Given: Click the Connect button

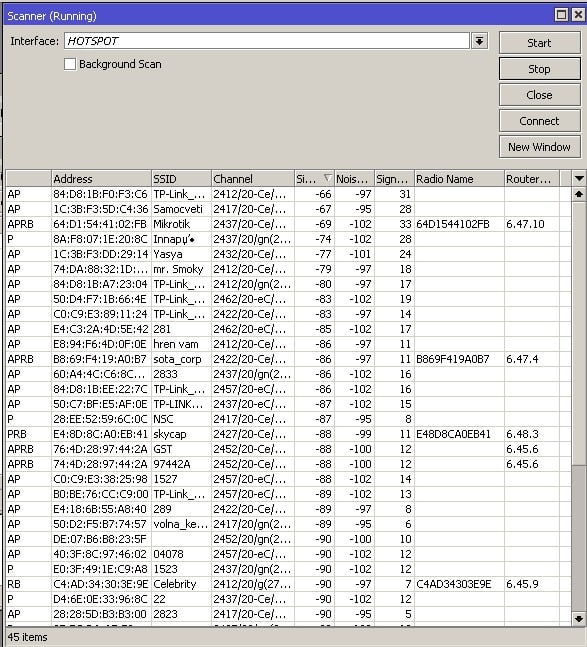Looking at the screenshot, I should coord(540,121).
